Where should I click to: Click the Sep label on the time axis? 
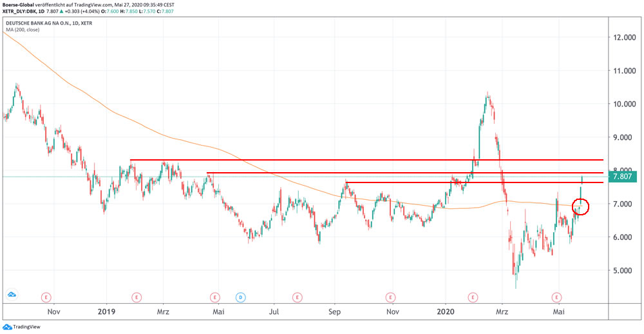336,311
